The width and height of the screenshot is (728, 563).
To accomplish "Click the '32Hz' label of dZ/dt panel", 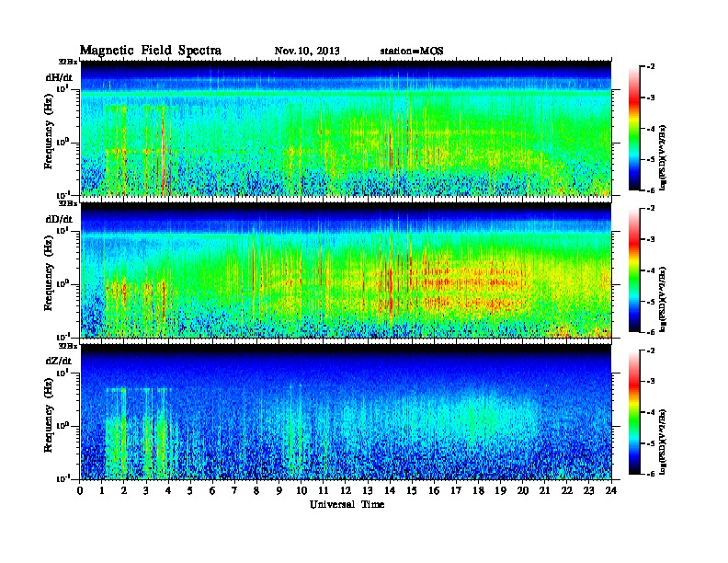I will [68, 346].
